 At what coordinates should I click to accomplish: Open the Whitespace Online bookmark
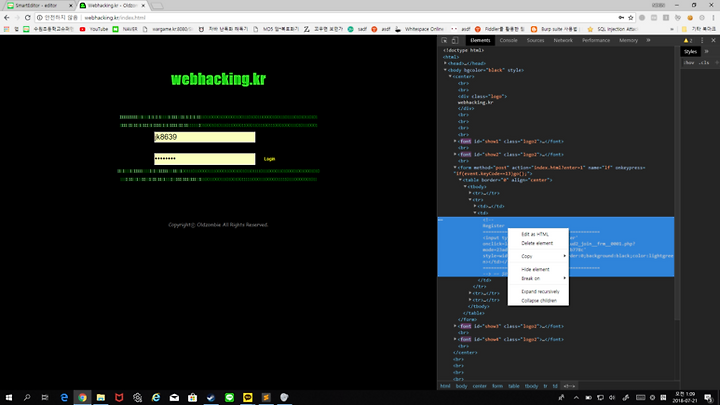(x=419, y=29)
